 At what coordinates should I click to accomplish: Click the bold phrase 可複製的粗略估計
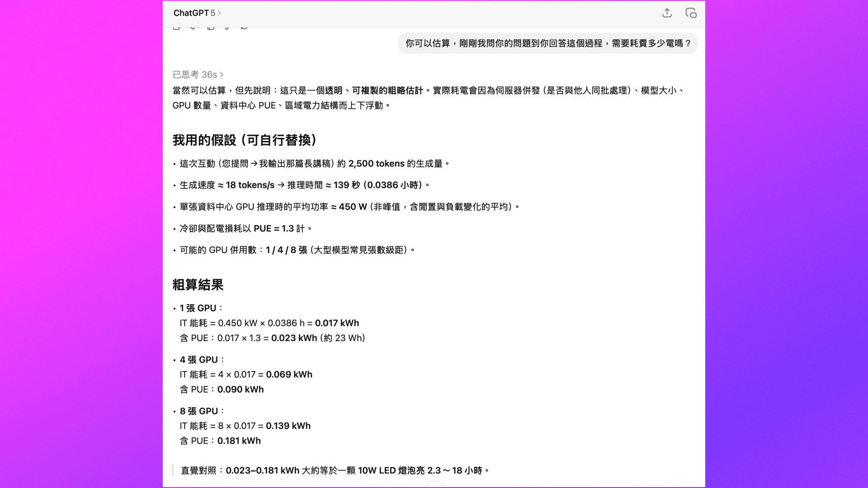(x=387, y=91)
